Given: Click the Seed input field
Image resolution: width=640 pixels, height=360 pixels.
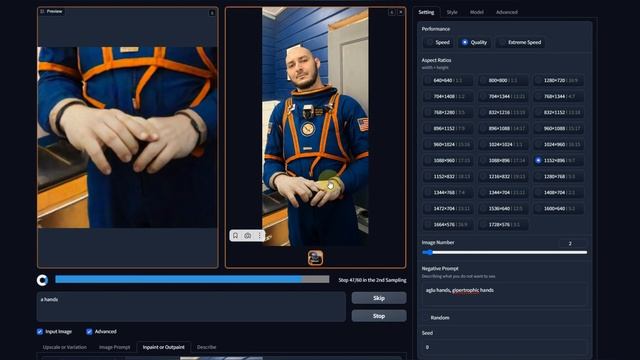Looking at the screenshot, I should [504, 347].
